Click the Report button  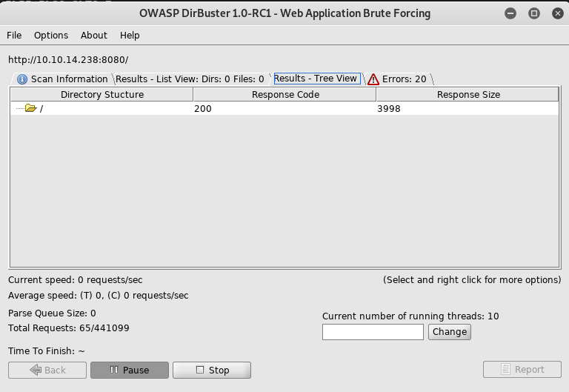click(x=522, y=369)
